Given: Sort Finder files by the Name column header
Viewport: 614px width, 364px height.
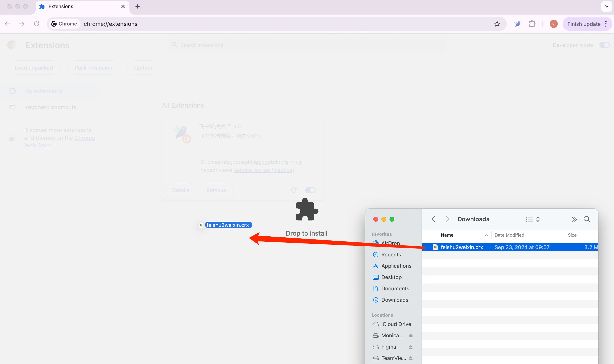Looking at the screenshot, I should (x=447, y=235).
